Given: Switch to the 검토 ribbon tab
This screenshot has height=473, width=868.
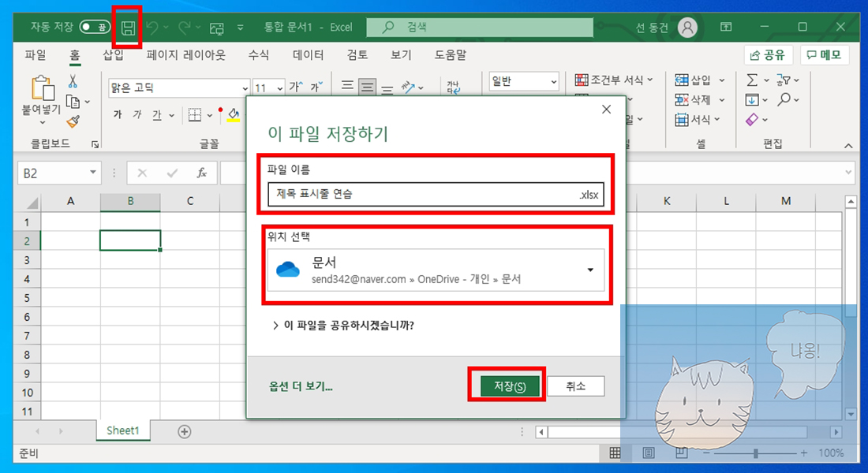Looking at the screenshot, I should (357, 54).
